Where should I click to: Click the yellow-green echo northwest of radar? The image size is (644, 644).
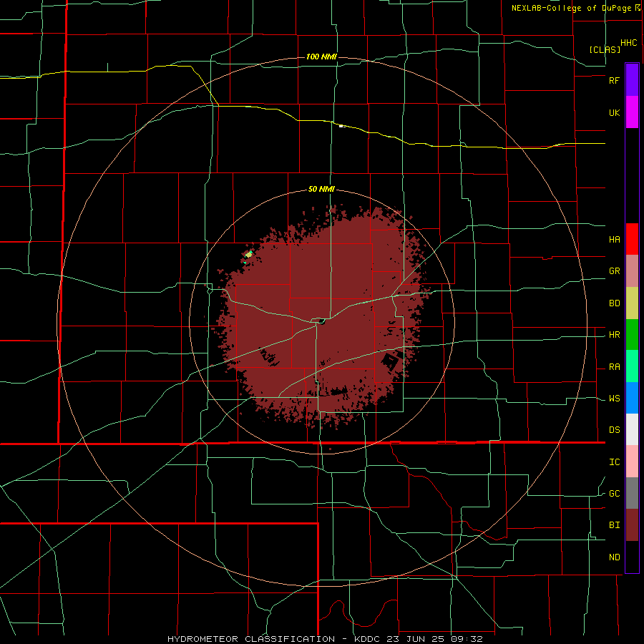click(x=248, y=255)
